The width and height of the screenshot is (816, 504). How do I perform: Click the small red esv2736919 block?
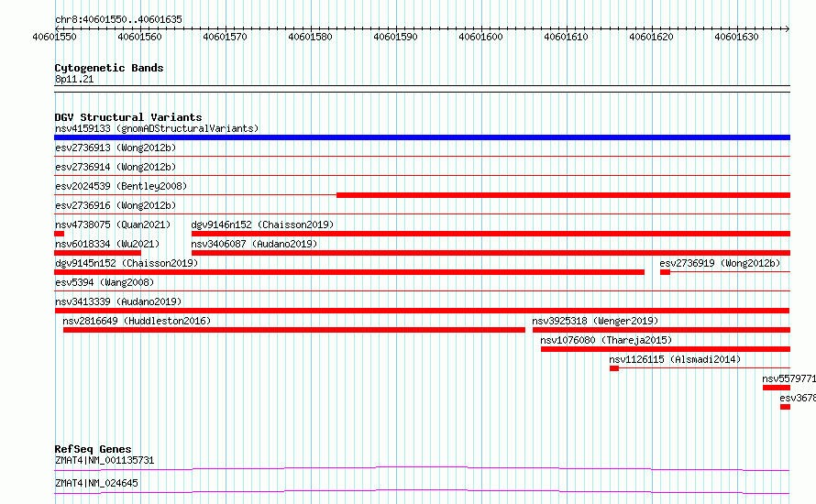(x=665, y=272)
